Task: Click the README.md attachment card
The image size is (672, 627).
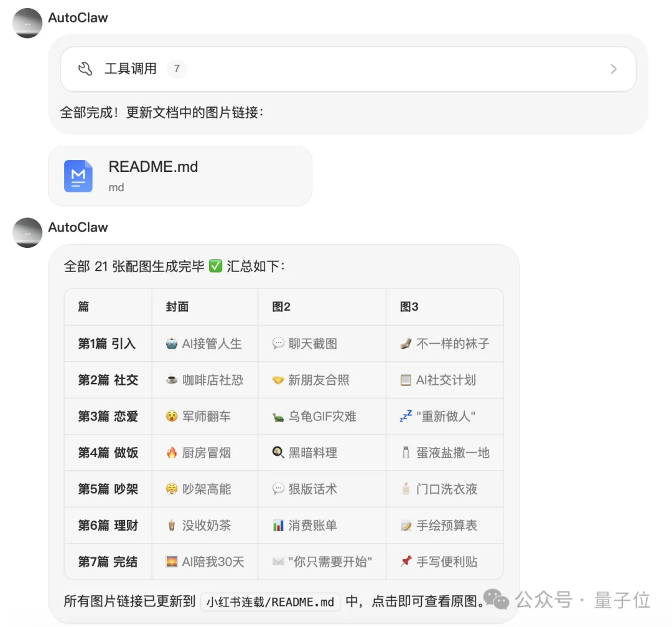Action: tap(180, 176)
